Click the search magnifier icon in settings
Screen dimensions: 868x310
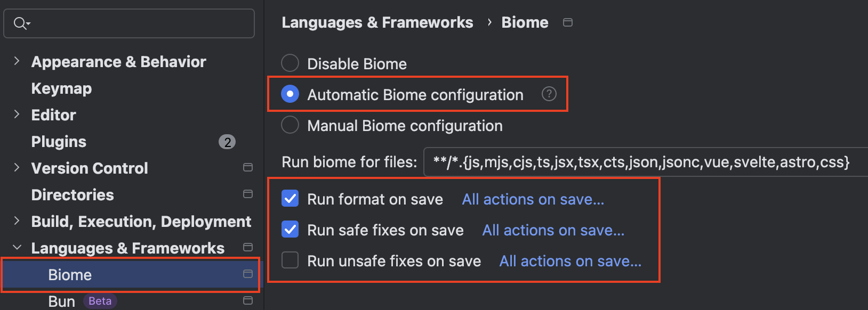(21, 23)
